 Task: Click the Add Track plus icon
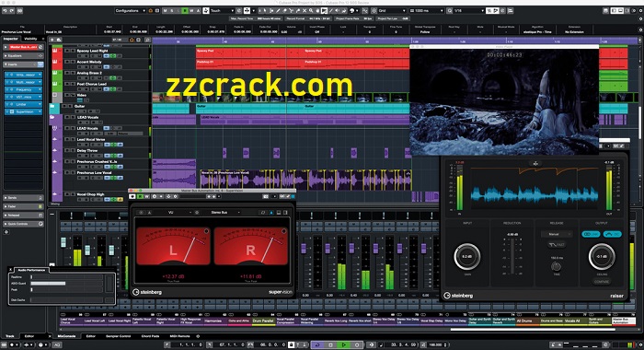[52, 40]
